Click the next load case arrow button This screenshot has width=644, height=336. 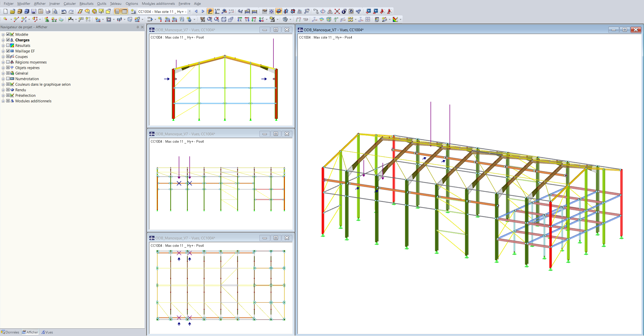coord(203,11)
